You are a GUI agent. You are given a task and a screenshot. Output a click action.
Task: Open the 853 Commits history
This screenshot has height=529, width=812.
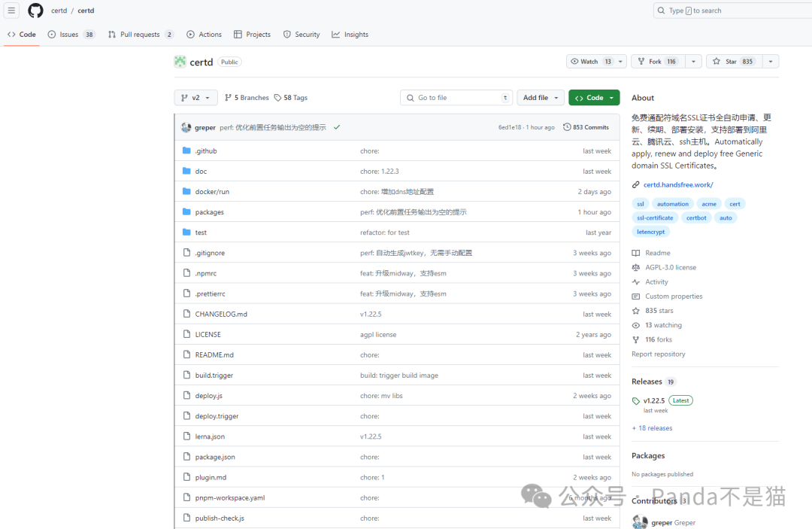[x=586, y=127]
